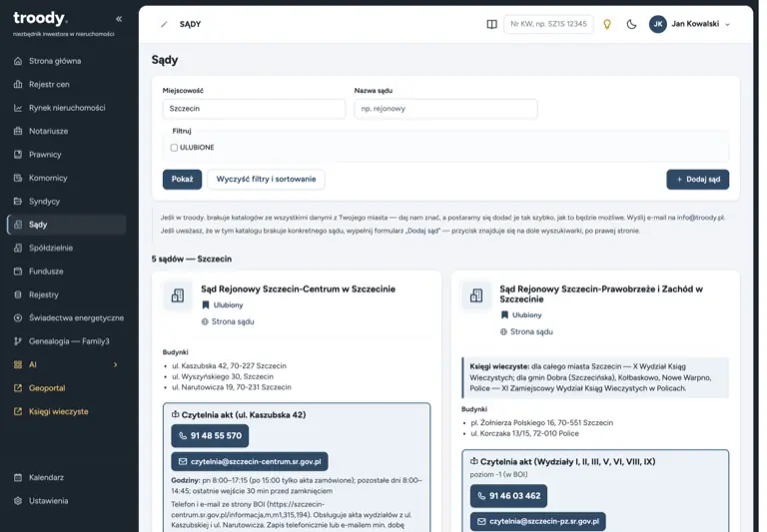Click the Spółdzielnie building icon

tap(18, 248)
